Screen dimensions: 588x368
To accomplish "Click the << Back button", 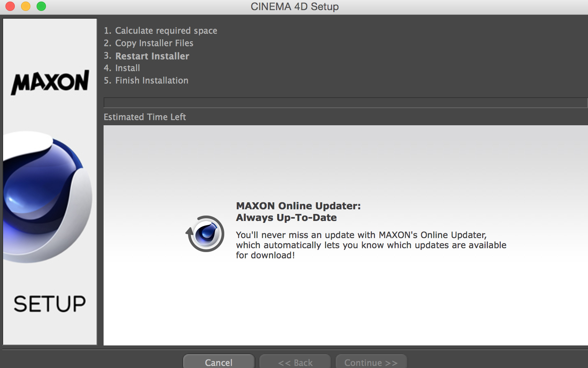I will click(x=295, y=361).
